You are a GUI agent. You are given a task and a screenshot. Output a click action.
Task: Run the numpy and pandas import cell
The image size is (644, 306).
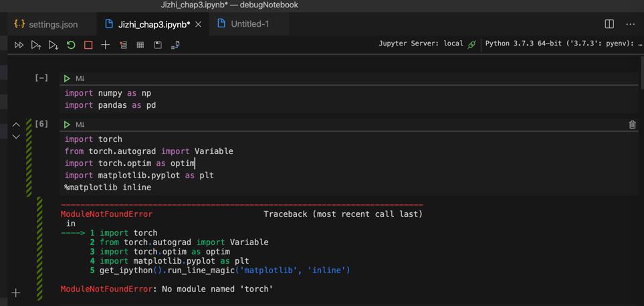click(x=67, y=78)
